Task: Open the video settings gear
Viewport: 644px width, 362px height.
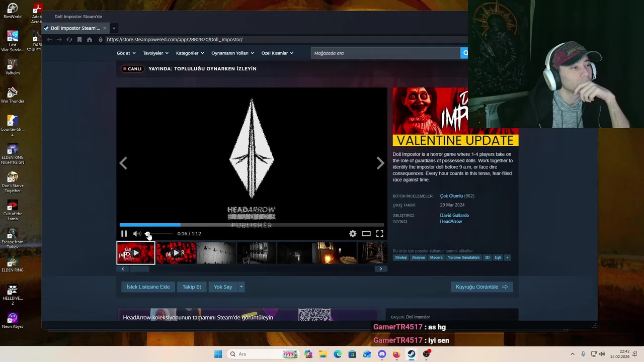Action: 353,234
